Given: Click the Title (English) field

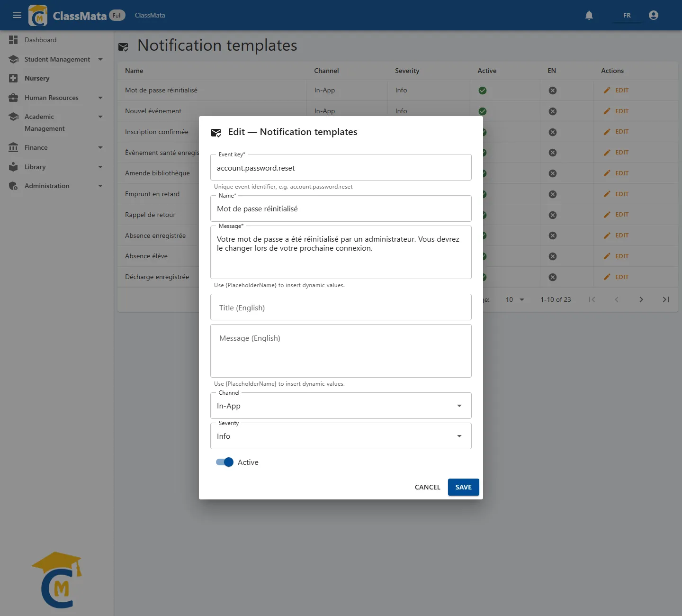Looking at the screenshot, I should [x=341, y=307].
